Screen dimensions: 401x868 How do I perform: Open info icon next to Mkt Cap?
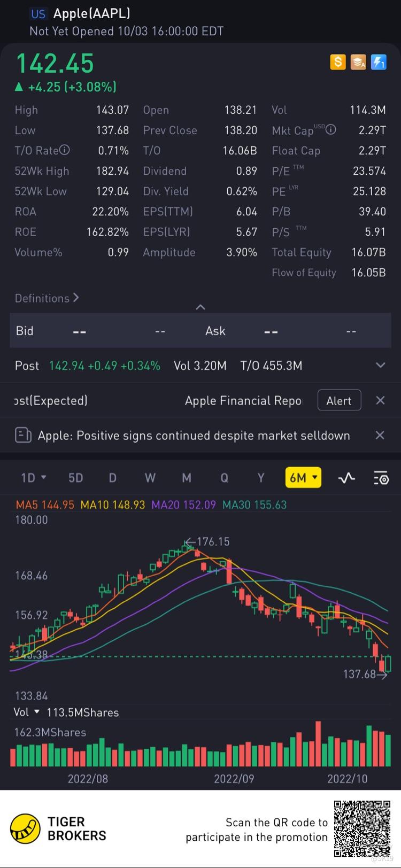331,130
